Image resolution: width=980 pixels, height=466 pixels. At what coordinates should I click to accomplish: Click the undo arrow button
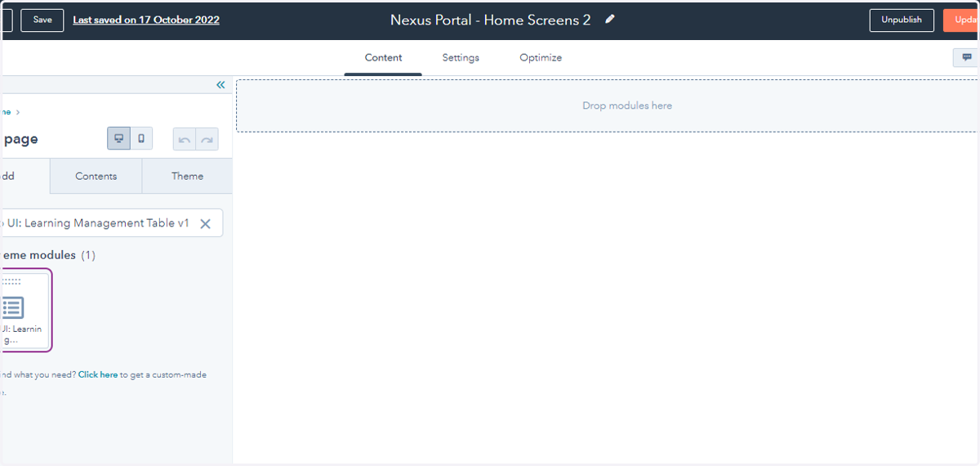[185, 140]
